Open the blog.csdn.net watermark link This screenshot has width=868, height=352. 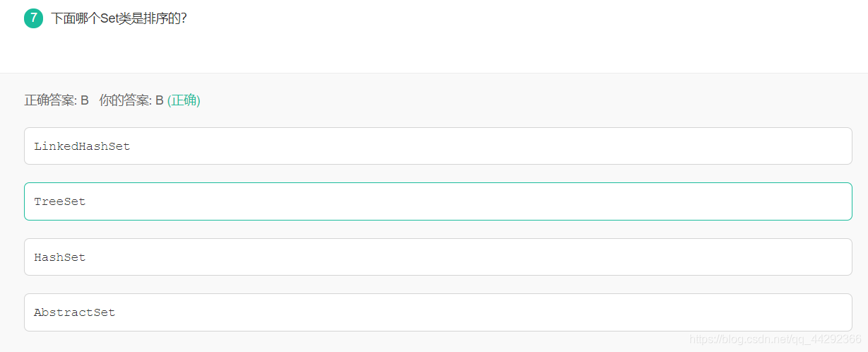[x=775, y=339]
